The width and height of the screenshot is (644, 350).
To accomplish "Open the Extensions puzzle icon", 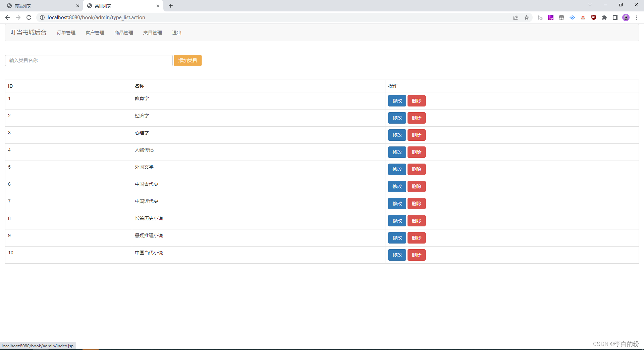I will point(604,17).
